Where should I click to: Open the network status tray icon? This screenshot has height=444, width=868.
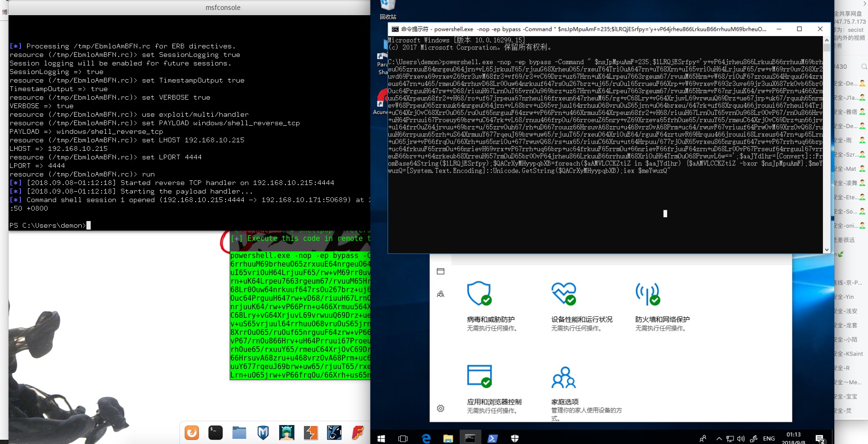(730, 438)
